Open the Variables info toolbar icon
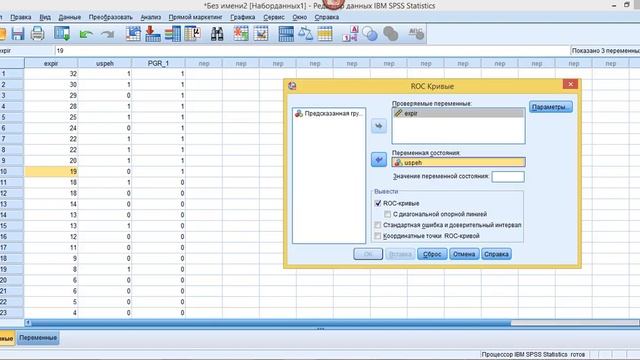The image size is (640, 360). pos(173,34)
